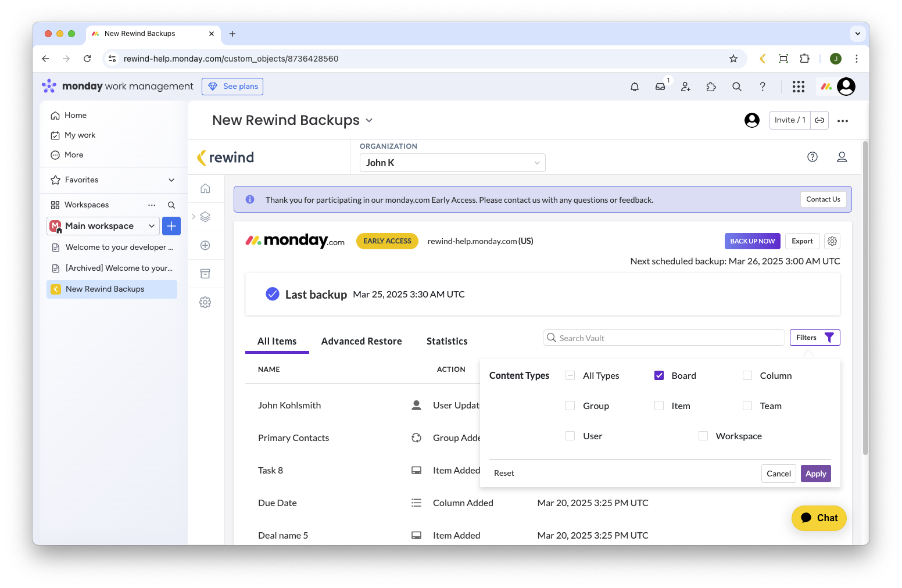This screenshot has height=588, width=902.
Task: Expand New Rewind Backups title chevron
Action: click(x=369, y=121)
